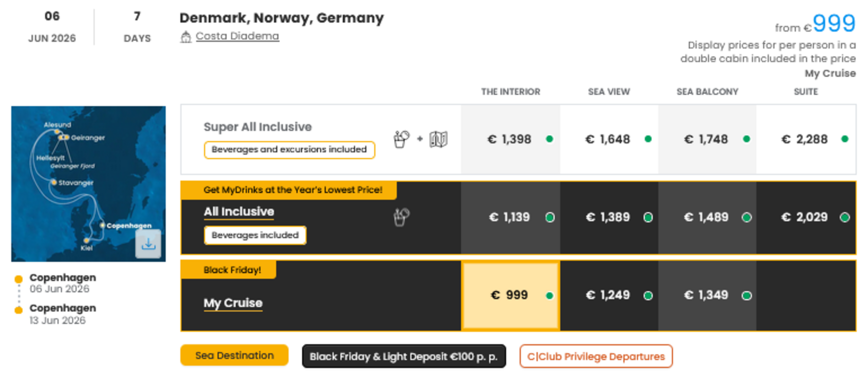Click Super All Inclusive excursions map icon
Viewport: 868px width, 386px height.
tap(438, 139)
